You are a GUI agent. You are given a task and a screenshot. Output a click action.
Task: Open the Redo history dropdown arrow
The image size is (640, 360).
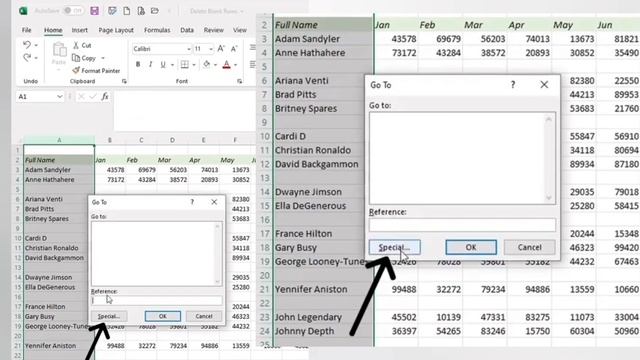36,58
